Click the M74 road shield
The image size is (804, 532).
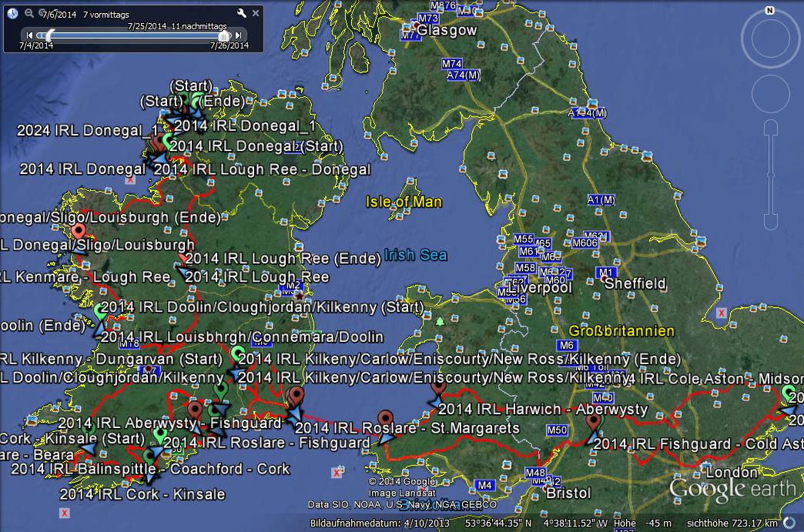pos(451,63)
